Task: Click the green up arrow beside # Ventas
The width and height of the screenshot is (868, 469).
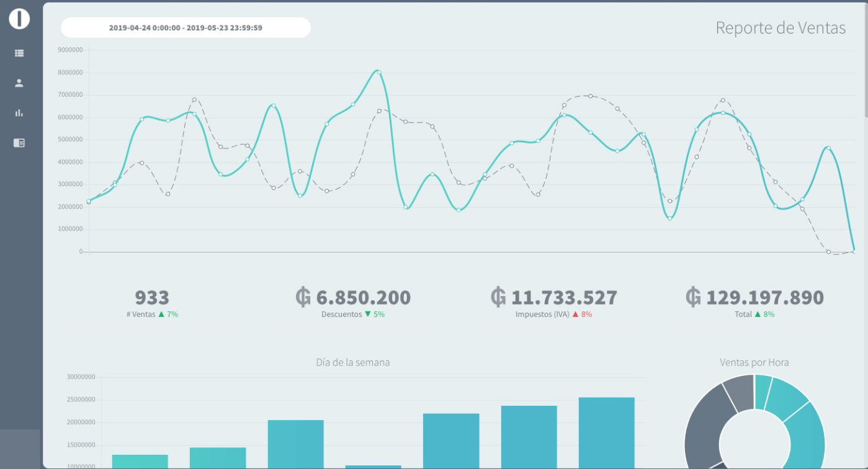Action: (x=161, y=315)
